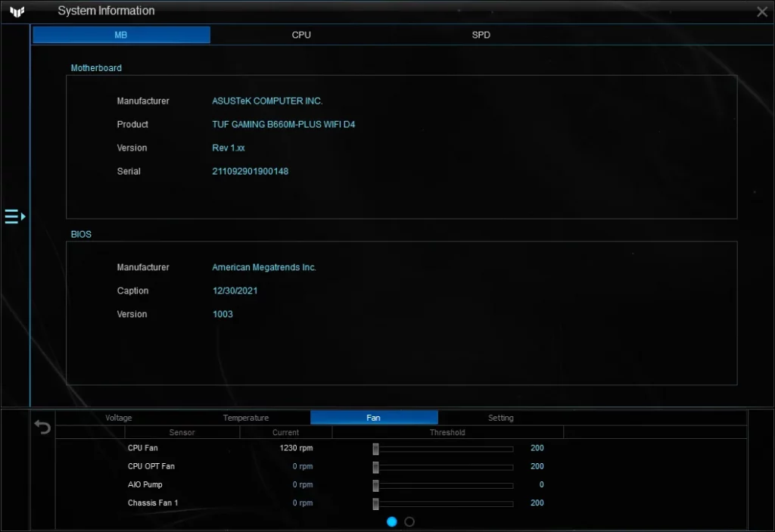Click the CPU Fan threshold slider

point(444,449)
